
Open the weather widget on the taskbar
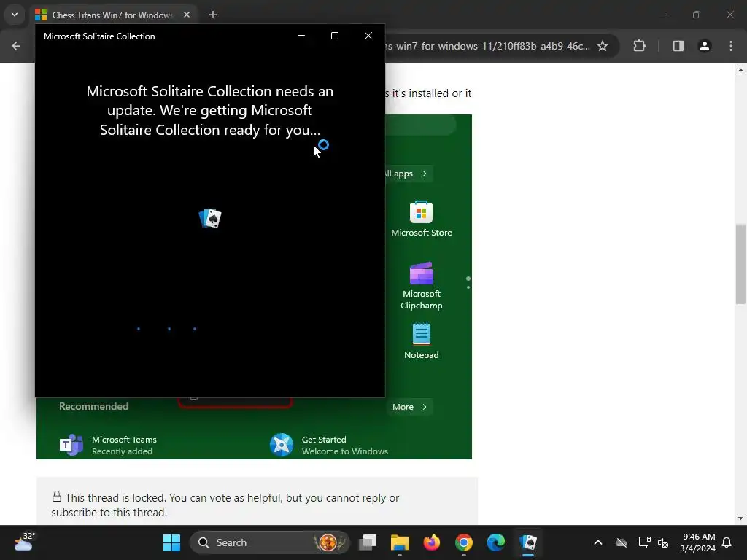pos(24,542)
